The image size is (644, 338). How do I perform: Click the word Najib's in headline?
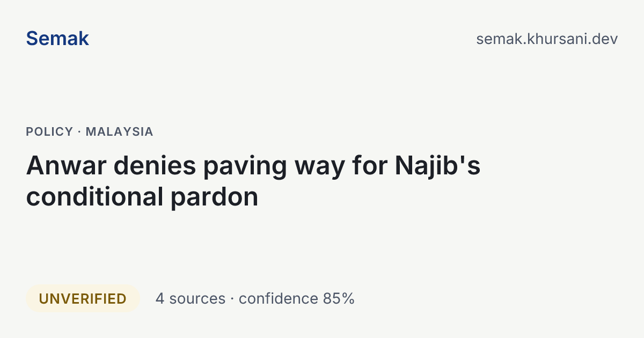tap(437, 166)
